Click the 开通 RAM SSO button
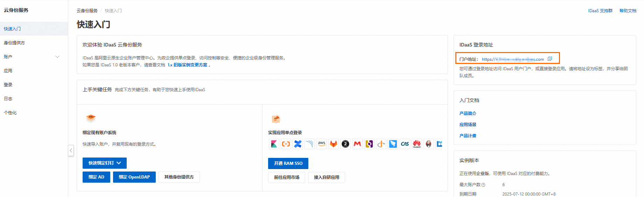 tap(288, 163)
